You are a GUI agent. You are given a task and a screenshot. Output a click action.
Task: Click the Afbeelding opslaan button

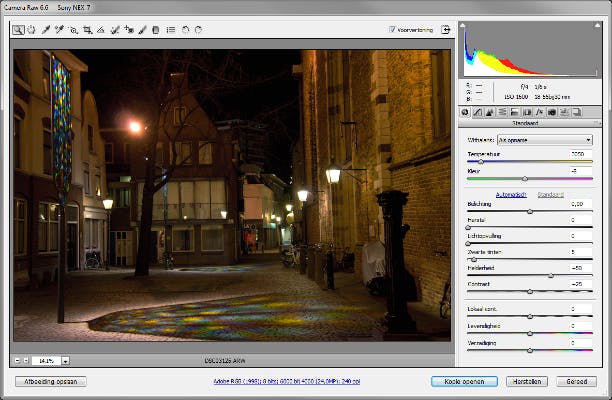51,382
